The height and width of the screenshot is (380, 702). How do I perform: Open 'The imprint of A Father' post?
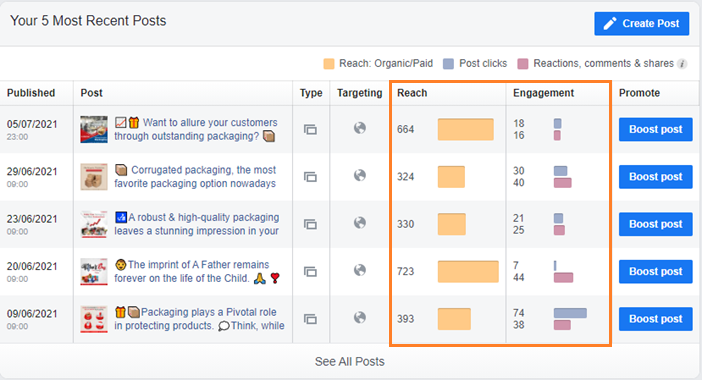click(x=197, y=272)
